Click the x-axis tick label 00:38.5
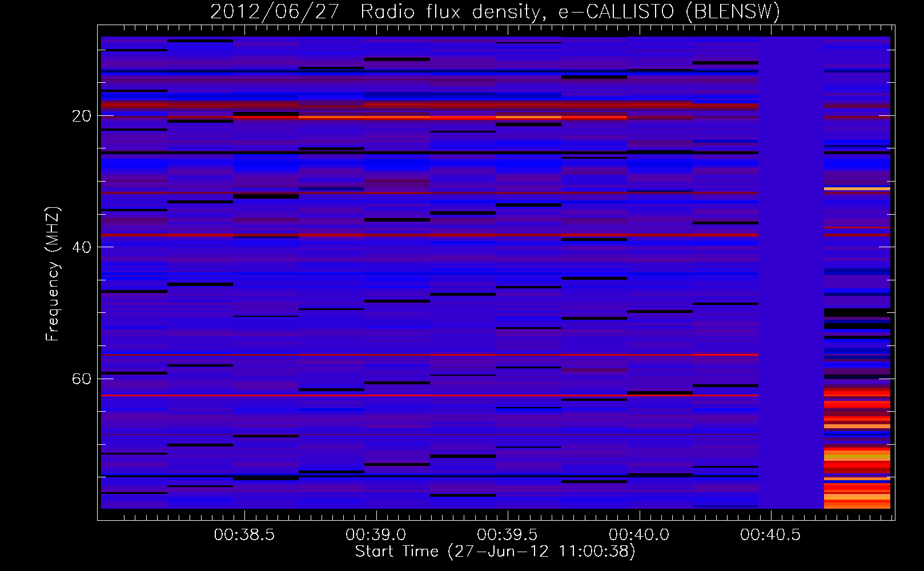Viewport: 924px width, 571px height. (x=244, y=535)
